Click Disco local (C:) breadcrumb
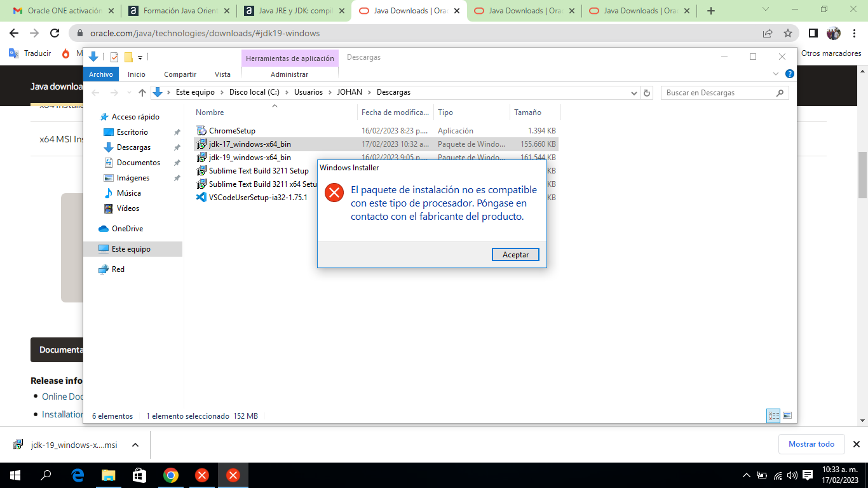This screenshot has width=868, height=488. [x=254, y=92]
